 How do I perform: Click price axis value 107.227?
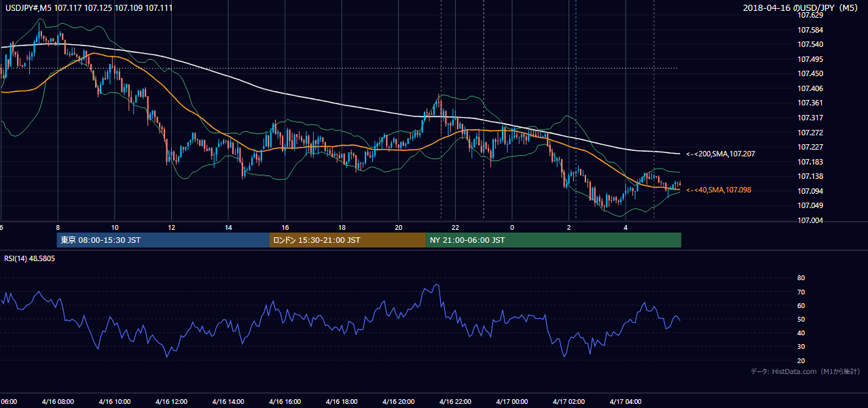coord(810,147)
